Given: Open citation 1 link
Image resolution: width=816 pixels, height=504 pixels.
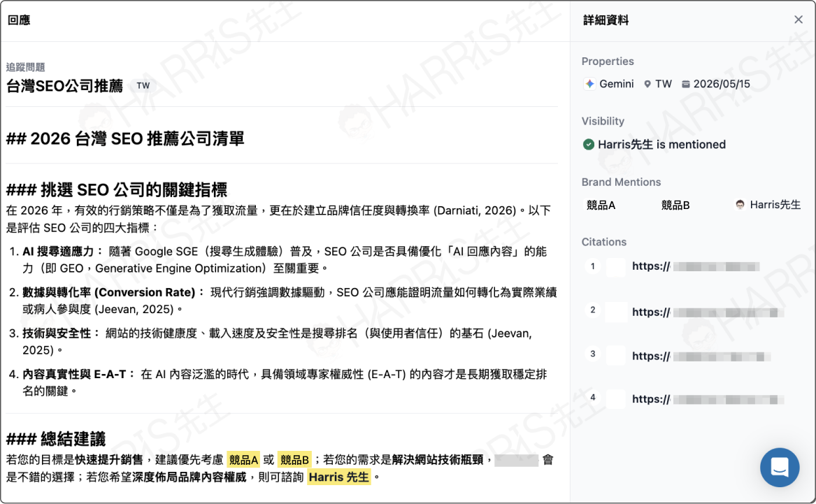Looking at the screenshot, I should coord(695,267).
